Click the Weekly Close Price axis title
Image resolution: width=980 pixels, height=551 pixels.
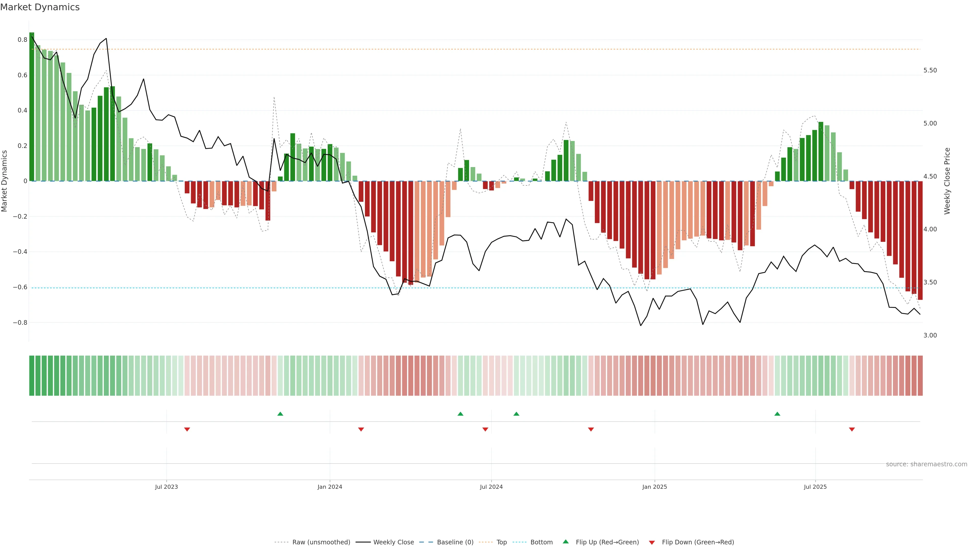pyautogui.click(x=947, y=181)
